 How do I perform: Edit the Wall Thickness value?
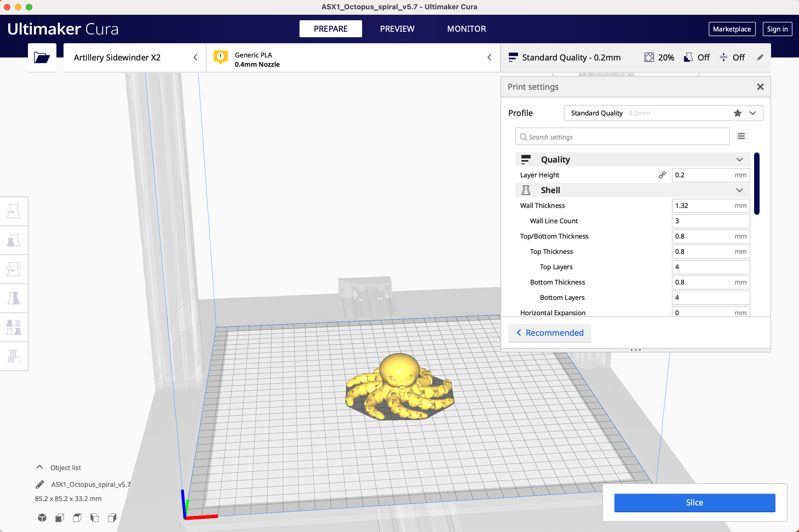pos(711,206)
